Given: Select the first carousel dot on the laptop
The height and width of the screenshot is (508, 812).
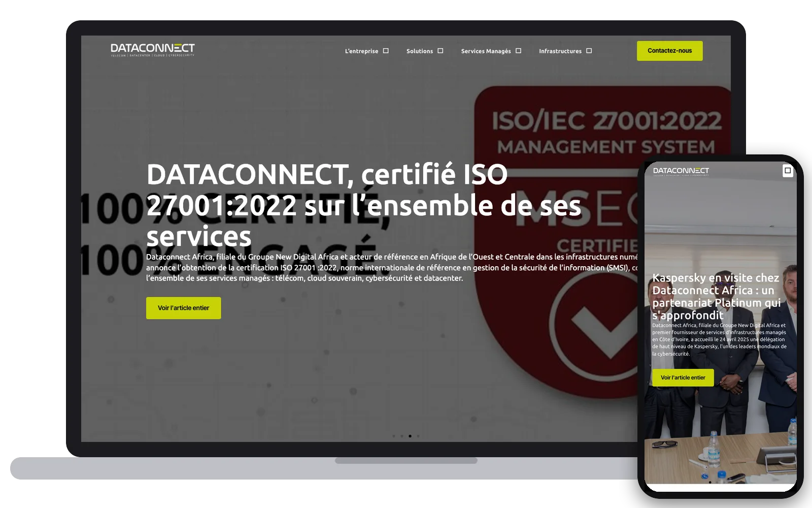Looking at the screenshot, I should tap(394, 436).
